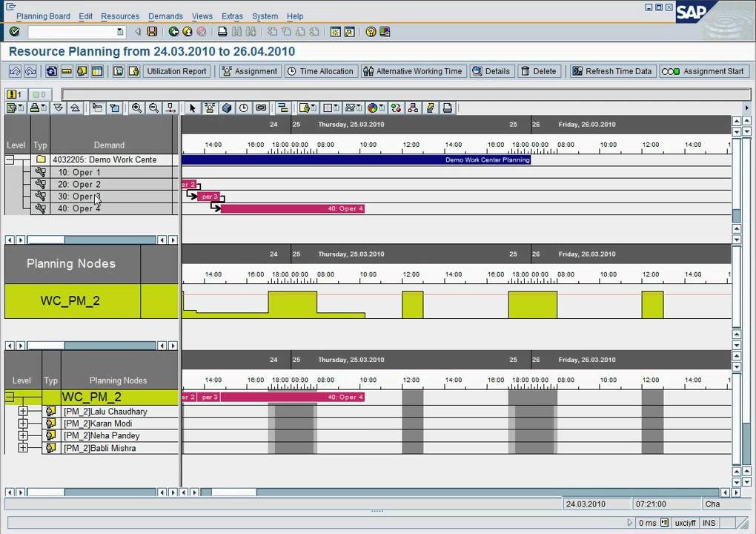The height and width of the screenshot is (534, 756).
Task: Click into the command input field
Action: pos(73,32)
